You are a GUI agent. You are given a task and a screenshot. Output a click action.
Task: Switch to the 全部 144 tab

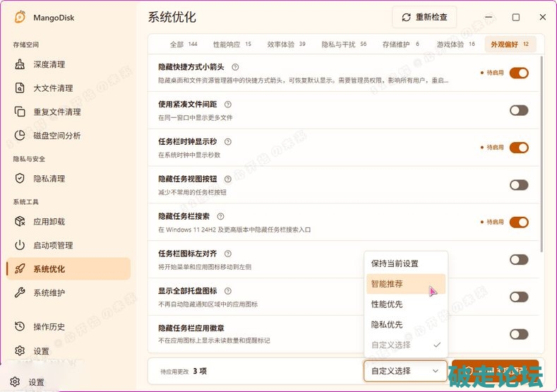(x=184, y=44)
